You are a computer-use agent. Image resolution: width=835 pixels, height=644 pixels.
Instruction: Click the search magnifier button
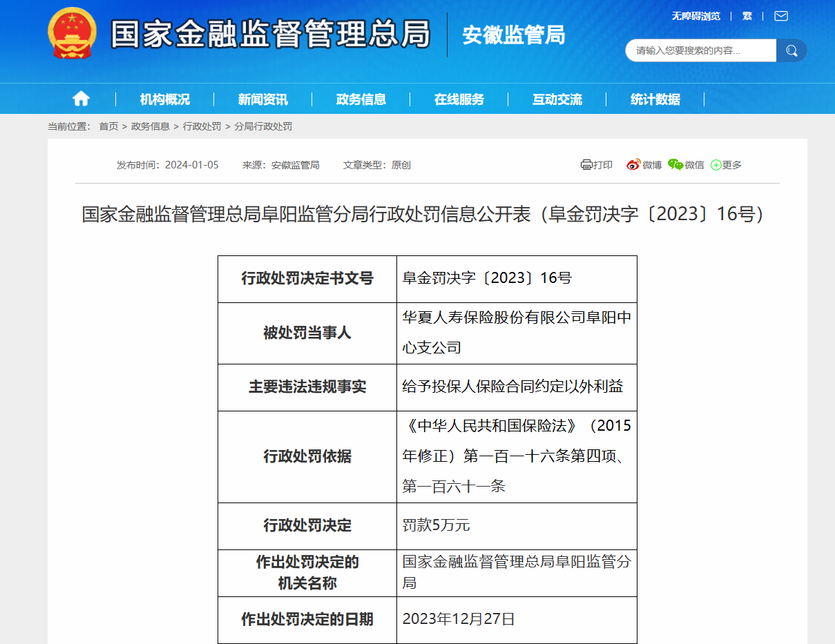tap(791, 50)
